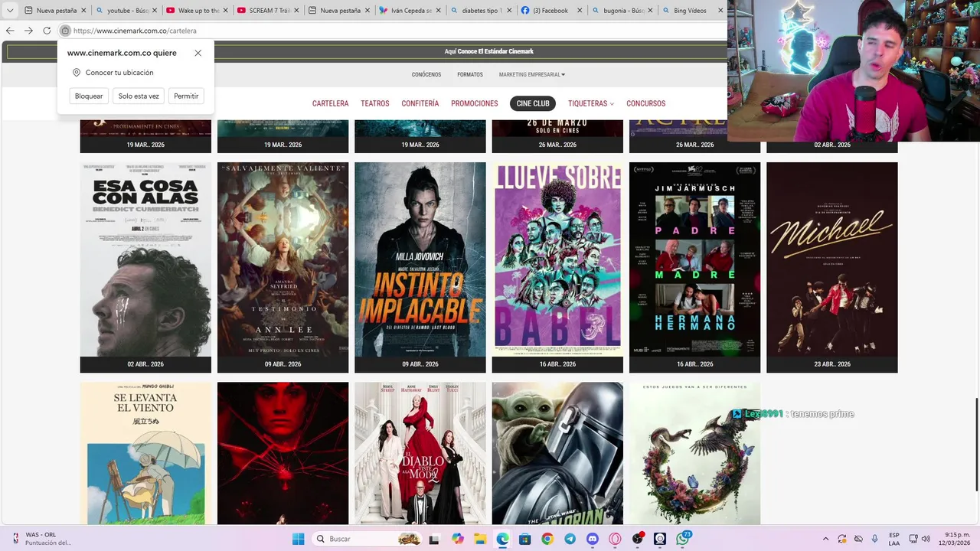Choose Solo esta vez for location
Screen dimensions: 980x551
139,96
